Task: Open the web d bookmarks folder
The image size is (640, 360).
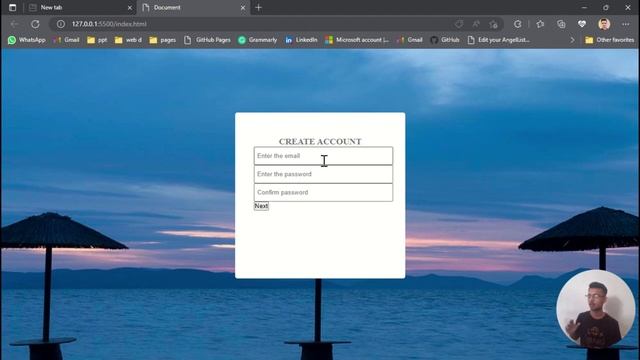Action: 128,40
